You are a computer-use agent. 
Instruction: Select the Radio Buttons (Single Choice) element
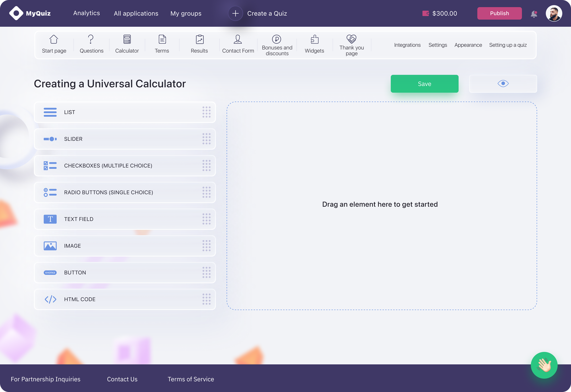[x=125, y=192]
